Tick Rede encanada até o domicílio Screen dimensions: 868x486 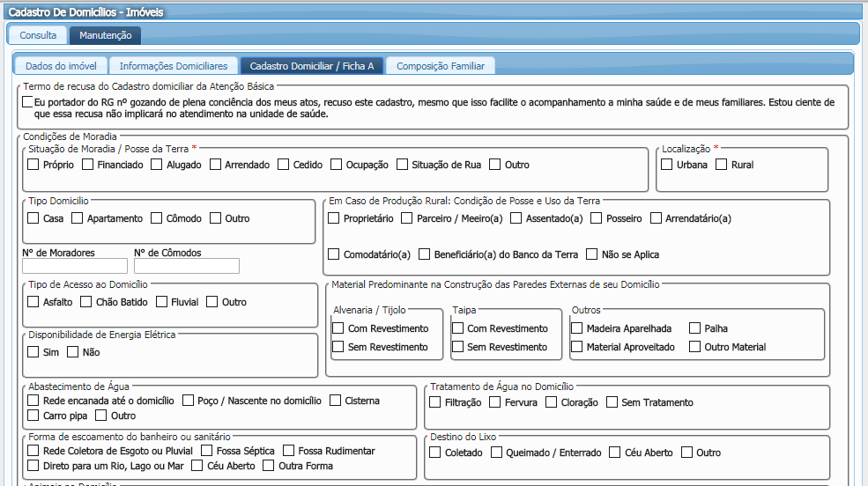click(x=33, y=400)
